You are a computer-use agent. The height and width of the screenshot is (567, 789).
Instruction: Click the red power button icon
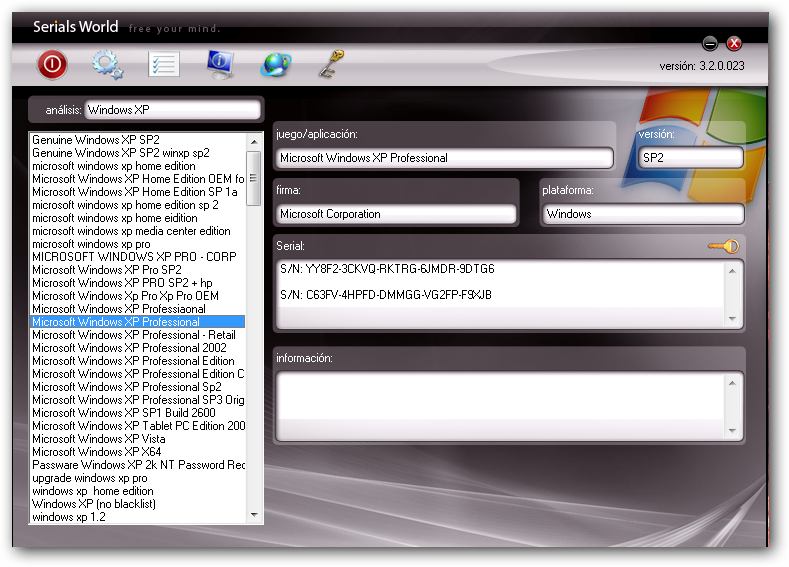pos(52,65)
